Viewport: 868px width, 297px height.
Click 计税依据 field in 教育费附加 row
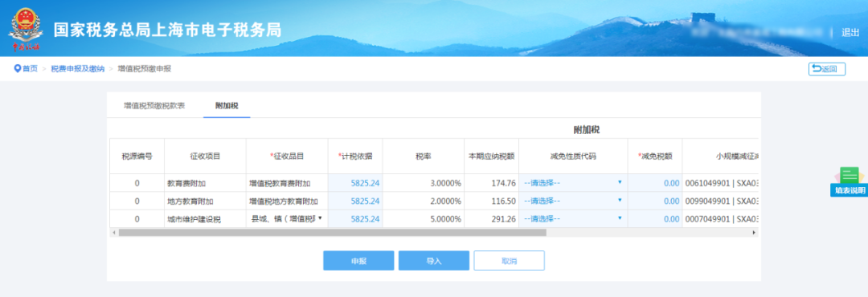pyautogui.click(x=355, y=183)
